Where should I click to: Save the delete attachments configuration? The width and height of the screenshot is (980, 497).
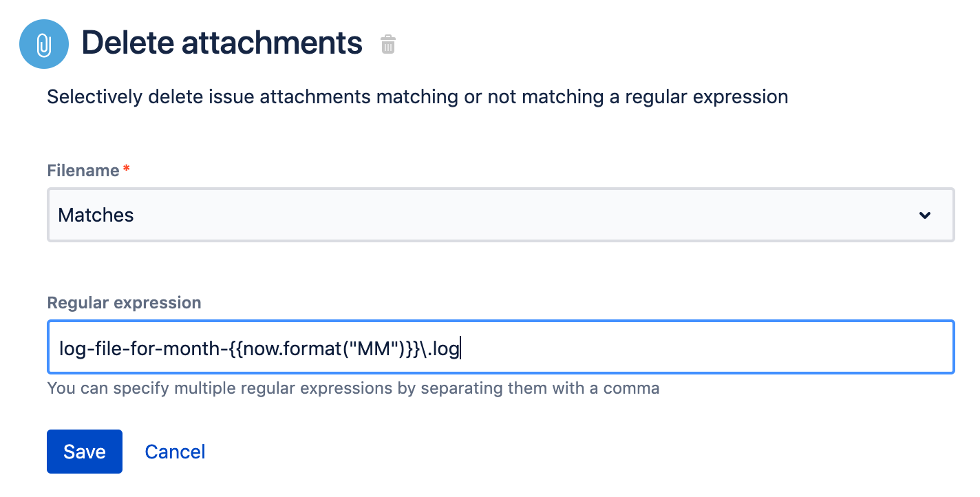point(85,452)
